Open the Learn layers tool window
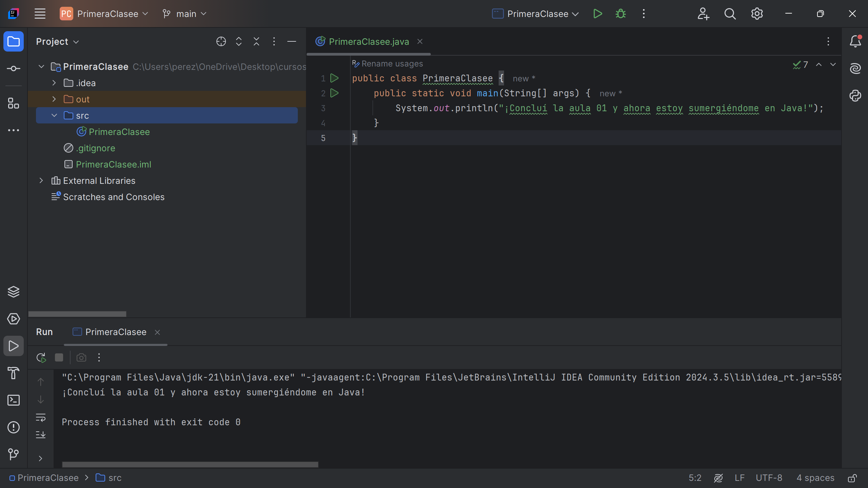Screen dimensions: 868x488 pos(14,292)
